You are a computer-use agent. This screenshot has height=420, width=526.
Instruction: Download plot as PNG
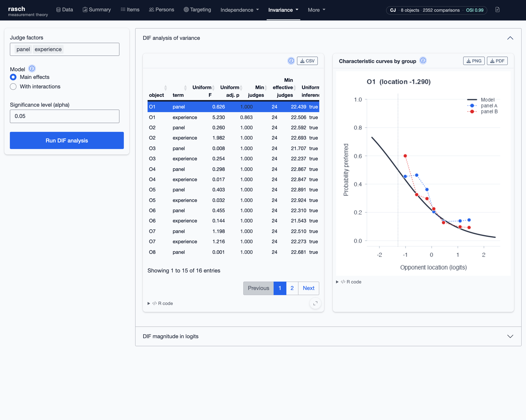[474, 61]
